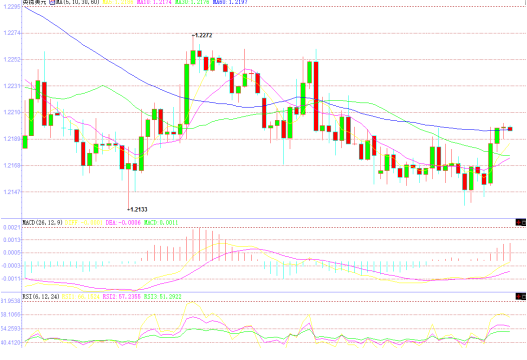Click the magenta MA10 value label
527x360 pixels.
point(154,2)
